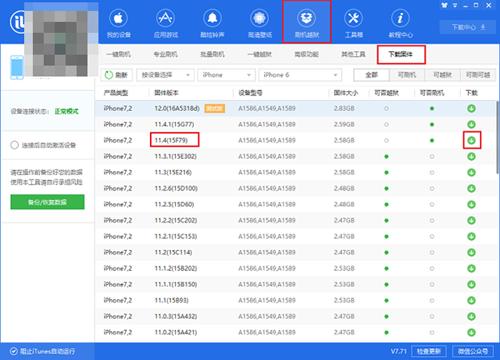This screenshot has width=500, height=360.
Task: Download firmware 11.3.1(15E302)
Action: tap(471, 156)
